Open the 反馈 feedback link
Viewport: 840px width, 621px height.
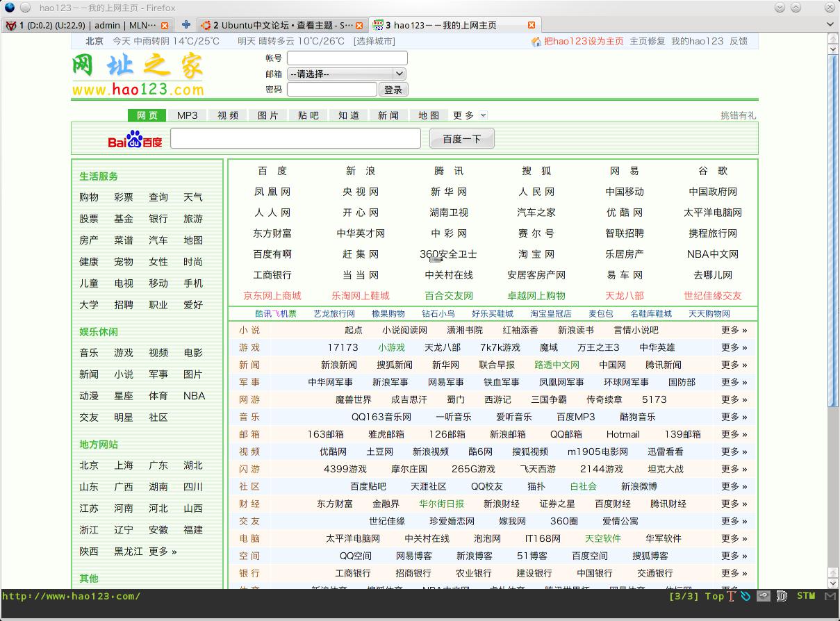coord(739,41)
